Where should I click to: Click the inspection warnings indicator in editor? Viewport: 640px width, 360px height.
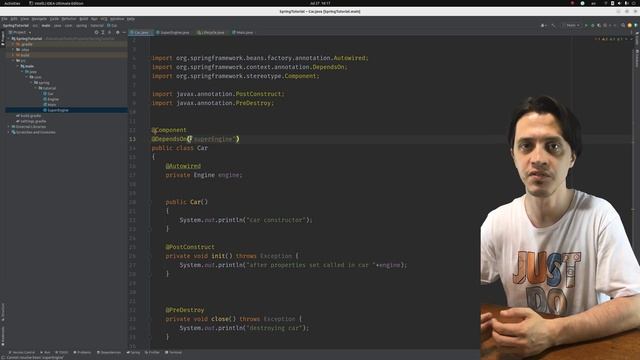click(610, 39)
